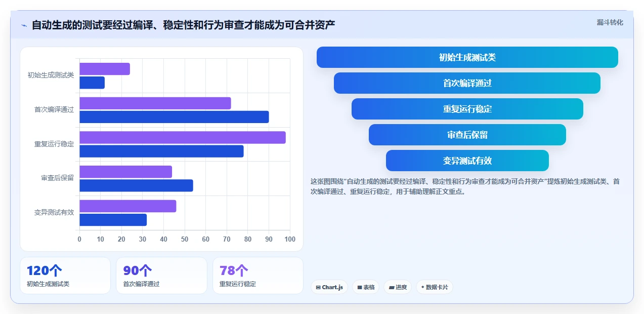Click the 初始生成测试类 axis label in chart
The height and width of the screenshot is (314, 644).
51,75
